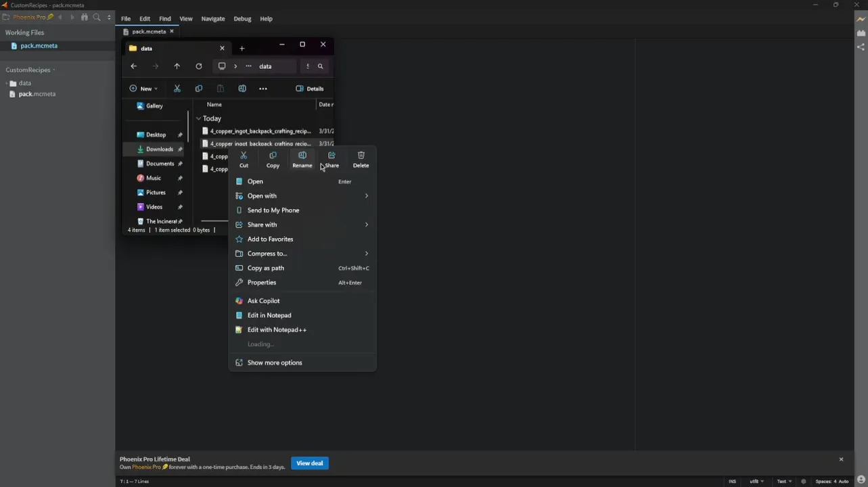Image resolution: width=868 pixels, height=487 pixels.
Task: Go up one folder in File Explorer
Action: click(177, 66)
